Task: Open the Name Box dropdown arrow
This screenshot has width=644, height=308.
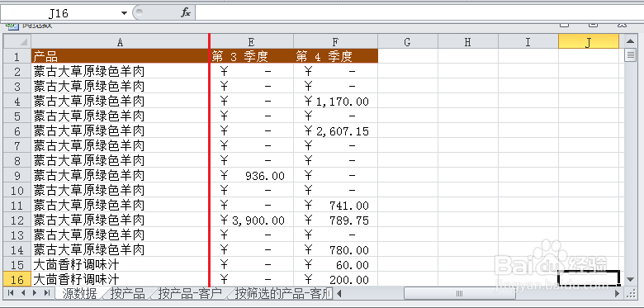Action: (124, 13)
